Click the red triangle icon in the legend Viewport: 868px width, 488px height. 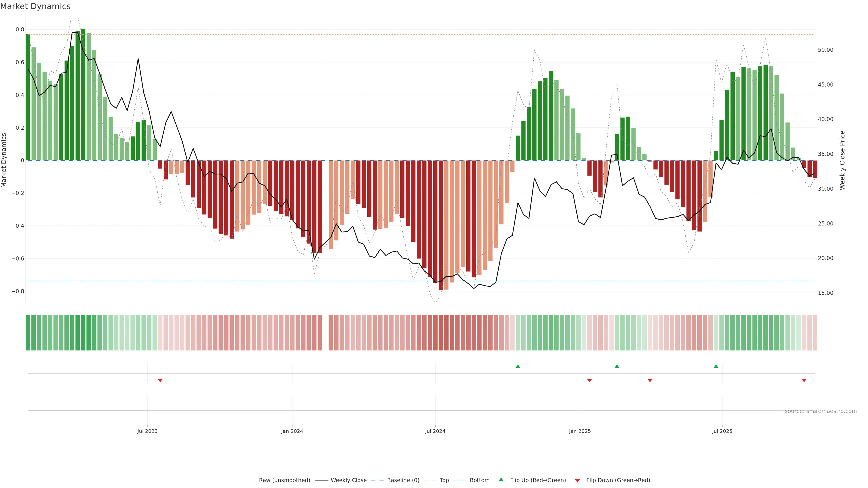click(x=577, y=480)
